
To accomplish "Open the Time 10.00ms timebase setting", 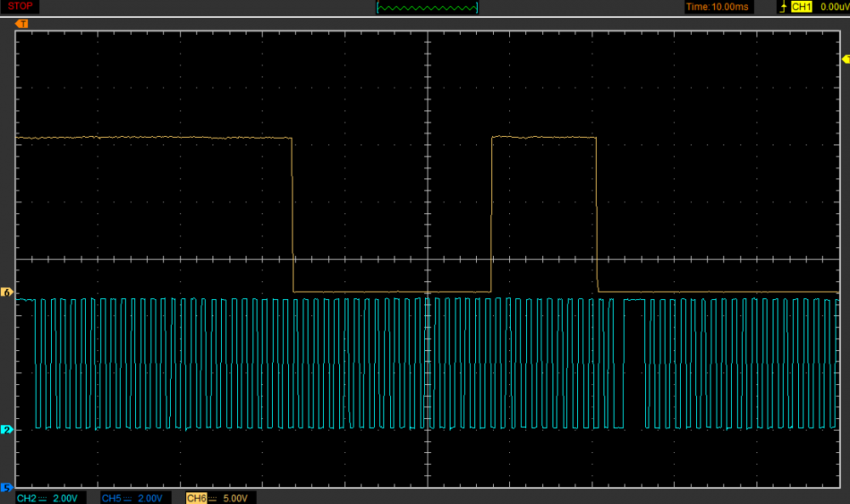I will (x=718, y=7).
